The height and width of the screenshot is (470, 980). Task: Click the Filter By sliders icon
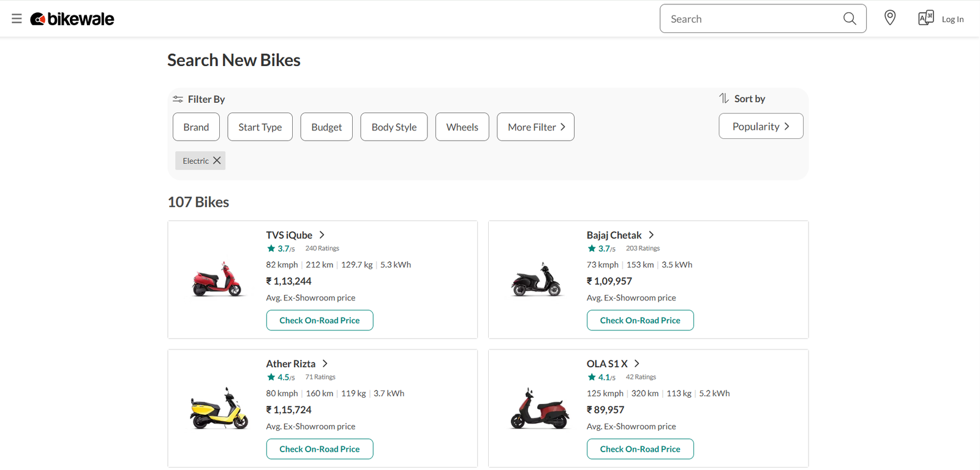tap(178, 99)
